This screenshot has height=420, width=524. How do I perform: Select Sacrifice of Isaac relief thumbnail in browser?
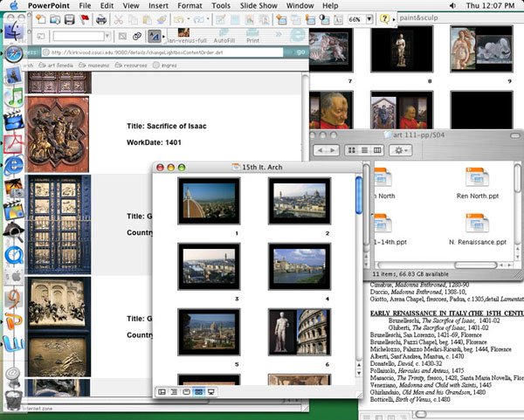[57, 134]
